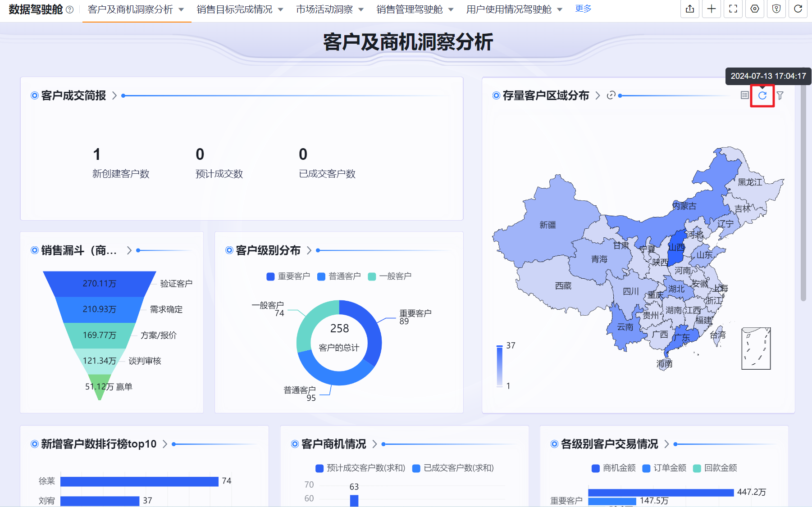812x507 pixels.
Task: Click 内蒙古 region on the map
Action: (684, 206)
